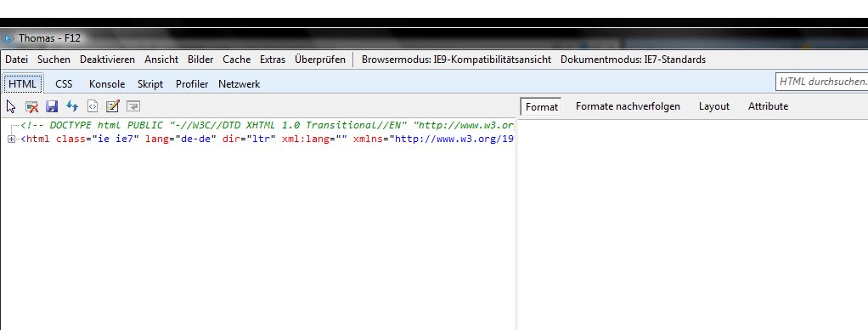Select the DOCTYPE comment line
The width and height of the screenshot is (868, 330).
tap(268, 125)
